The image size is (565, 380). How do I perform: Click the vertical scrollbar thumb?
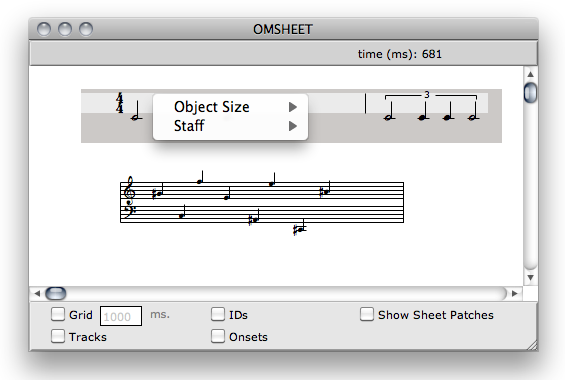[530, 93]
